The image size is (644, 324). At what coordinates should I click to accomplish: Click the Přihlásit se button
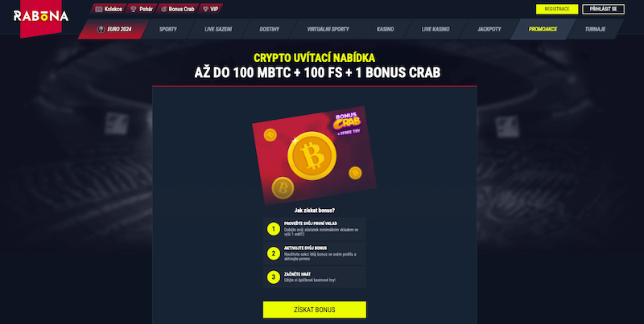(603, 9)
